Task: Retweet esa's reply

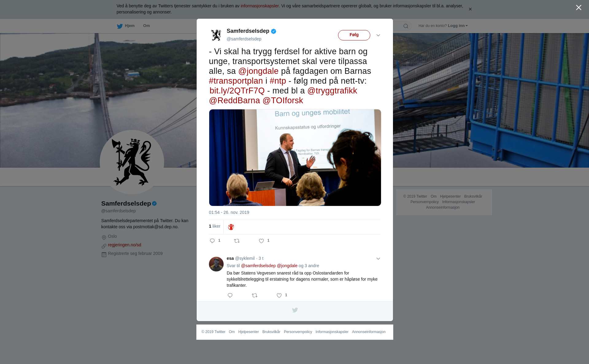Action: tap(255, 295)
